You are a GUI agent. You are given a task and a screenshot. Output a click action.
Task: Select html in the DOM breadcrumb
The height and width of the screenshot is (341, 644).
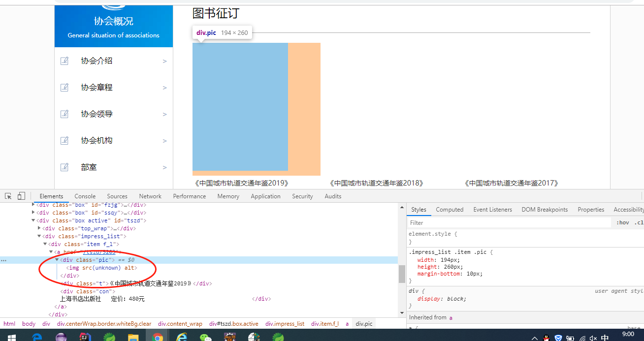[9, 324]
